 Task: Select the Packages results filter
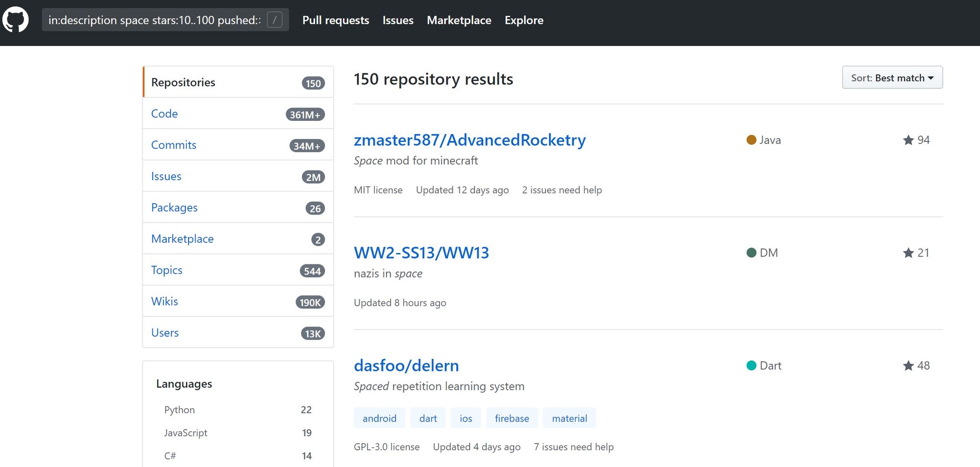click(238, 208)
